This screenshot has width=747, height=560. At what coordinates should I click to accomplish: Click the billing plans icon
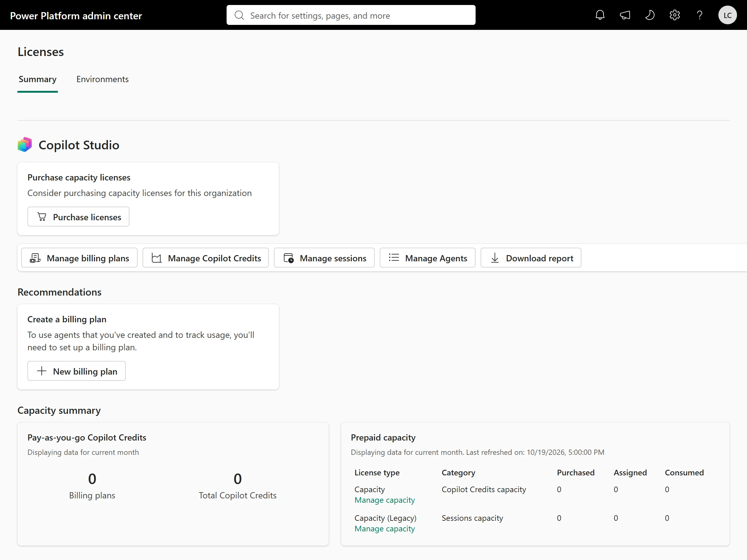[x=35, y=258]
